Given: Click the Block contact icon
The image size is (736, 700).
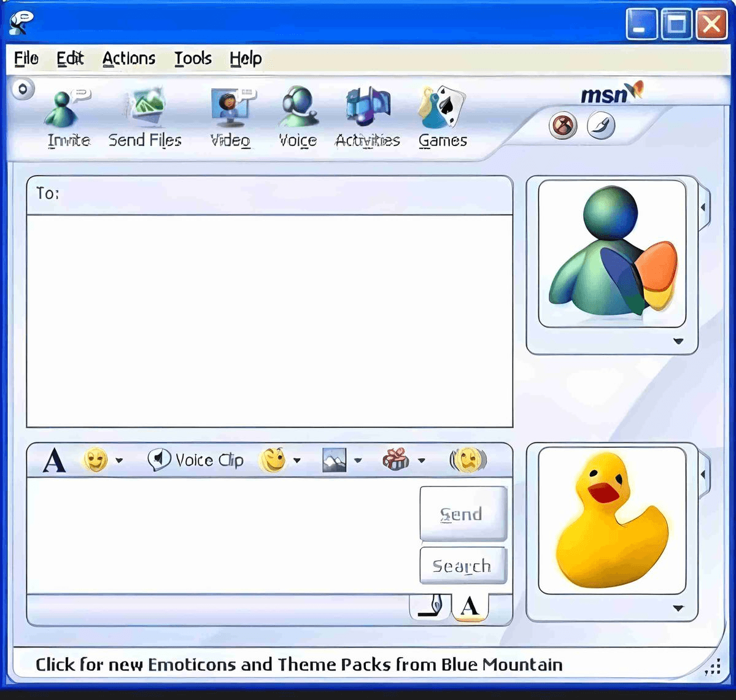Looking at the screenshot, I should click(x=562, y=126).
